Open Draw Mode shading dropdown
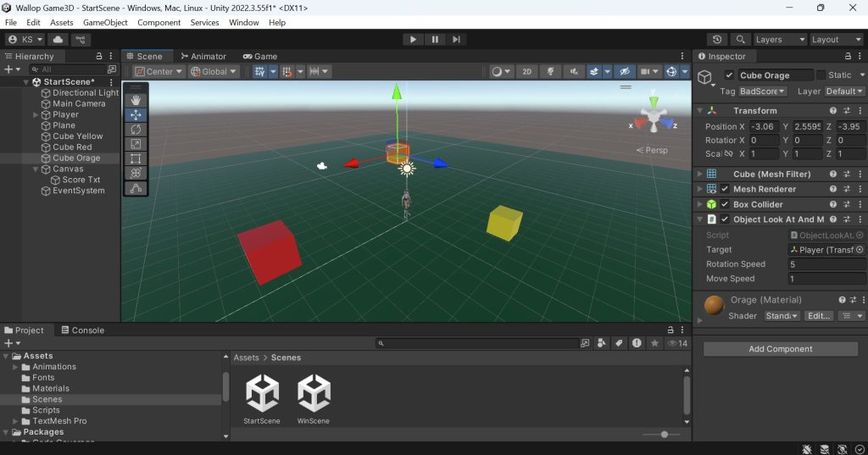The image size is (868, 455). [x=501, y=71]
